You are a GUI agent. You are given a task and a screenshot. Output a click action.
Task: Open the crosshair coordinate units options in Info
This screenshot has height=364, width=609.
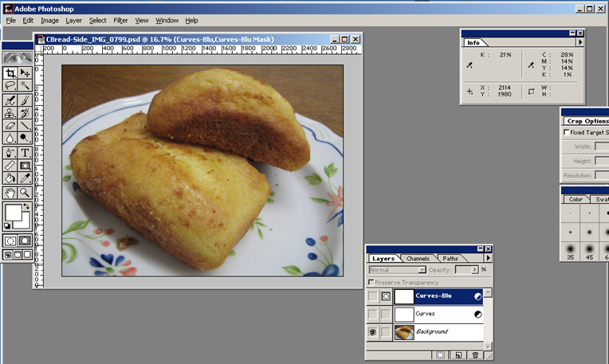pos(470,92)
